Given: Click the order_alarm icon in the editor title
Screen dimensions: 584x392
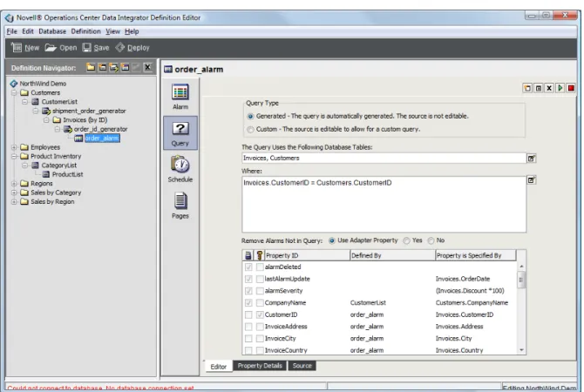Looking at the screenshot, I should (168, 69).
